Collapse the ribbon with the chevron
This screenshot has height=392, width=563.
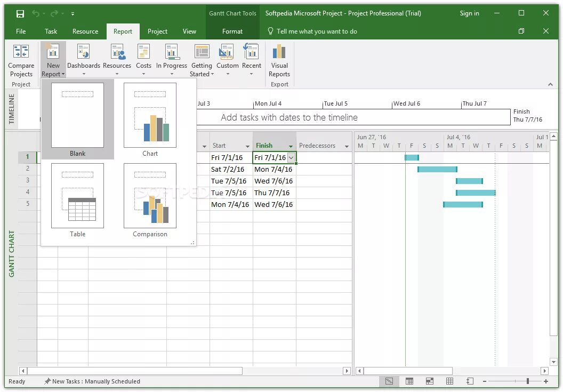click(550, 84)
